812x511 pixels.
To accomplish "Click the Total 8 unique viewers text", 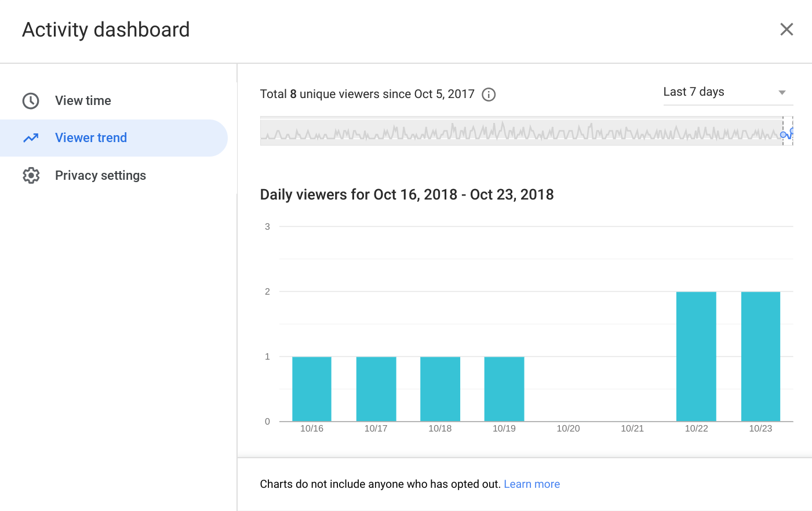I will (x=365, y=94).
